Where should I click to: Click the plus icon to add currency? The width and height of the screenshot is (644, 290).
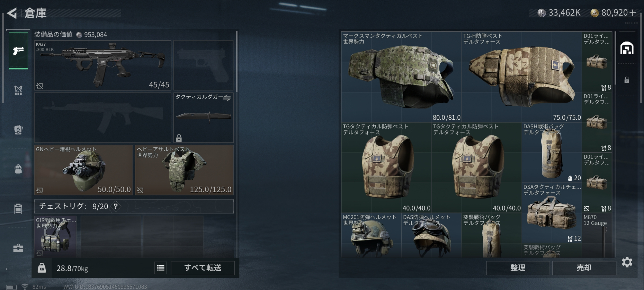tap(633, 12)
